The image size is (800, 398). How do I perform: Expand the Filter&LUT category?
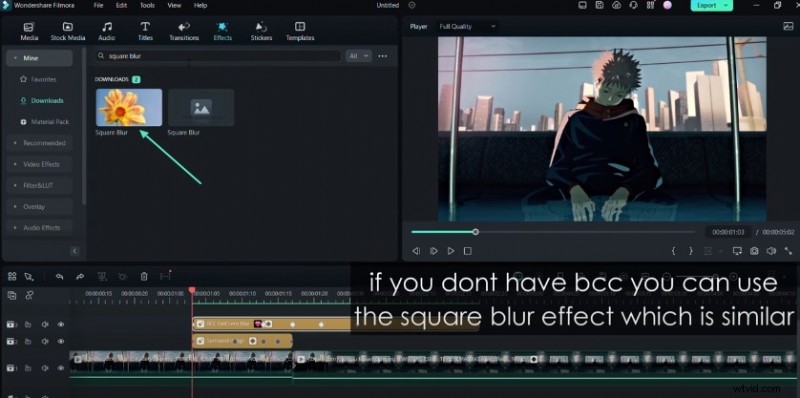tap(39, 186)
